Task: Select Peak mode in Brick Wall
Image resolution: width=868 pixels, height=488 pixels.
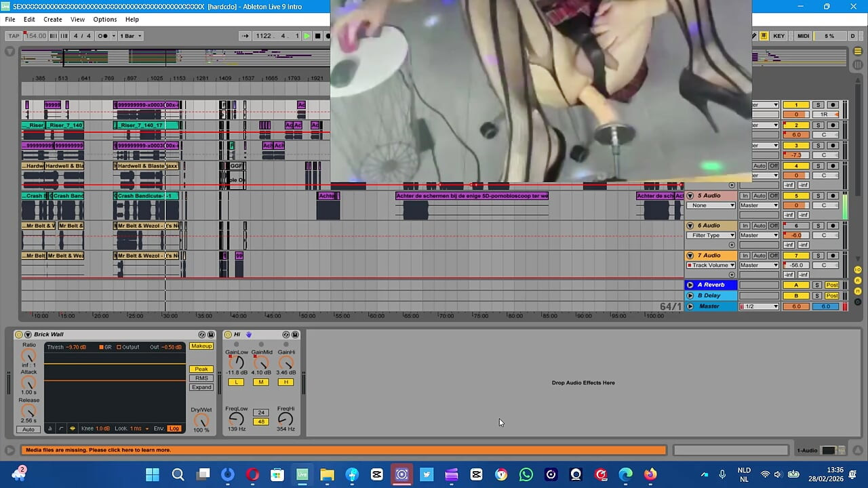Action: 201,369
